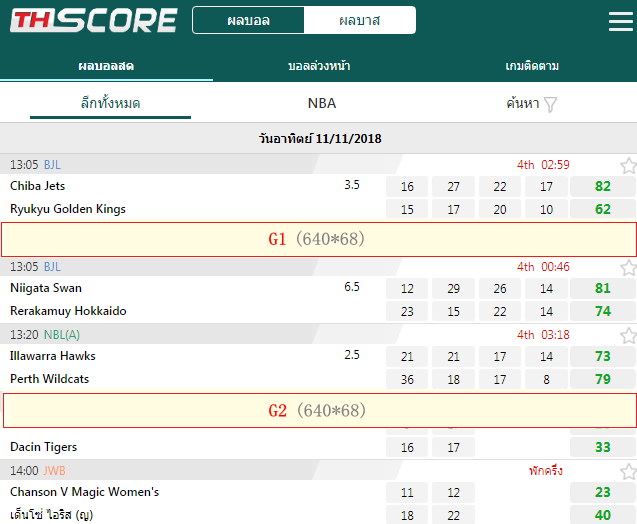The height and width of the screenshot is (524, 637).
Task: Open BJL league link on Niigata Swan match
Action: [x=52, y=266]
